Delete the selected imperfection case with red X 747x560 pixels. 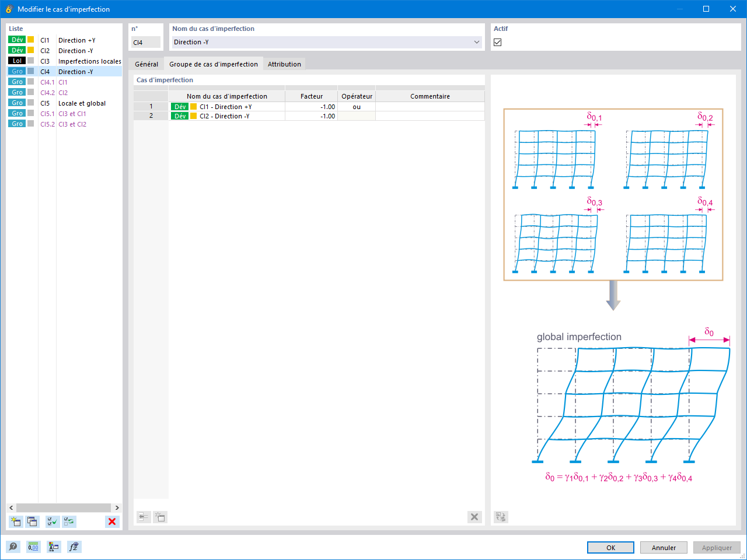pos(112,521)
